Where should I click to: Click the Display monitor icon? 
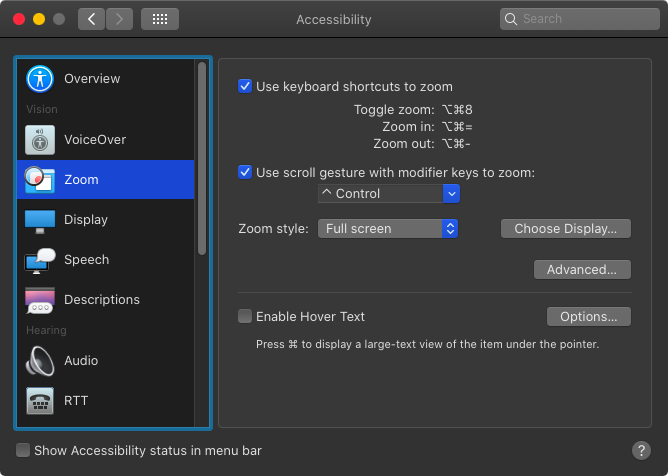pyautogui.click(x=40, y=221)
